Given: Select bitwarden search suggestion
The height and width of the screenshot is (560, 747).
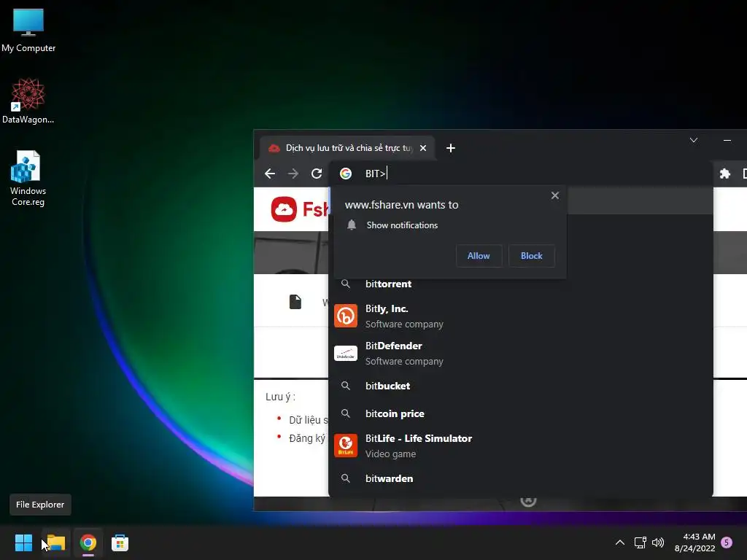Looking at the screenshot, I should tap(520, 478).
